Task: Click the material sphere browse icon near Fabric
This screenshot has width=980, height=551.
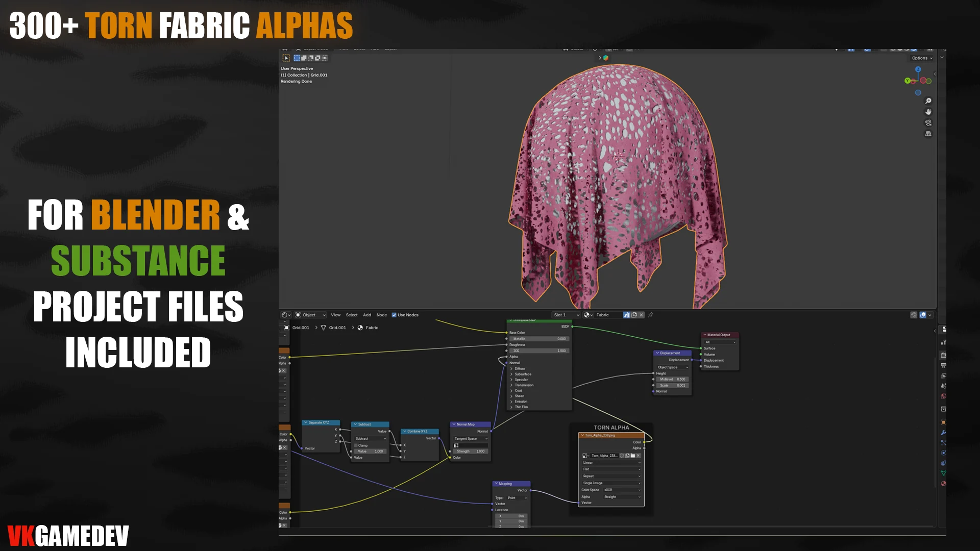Action: [x=588, y=315]
